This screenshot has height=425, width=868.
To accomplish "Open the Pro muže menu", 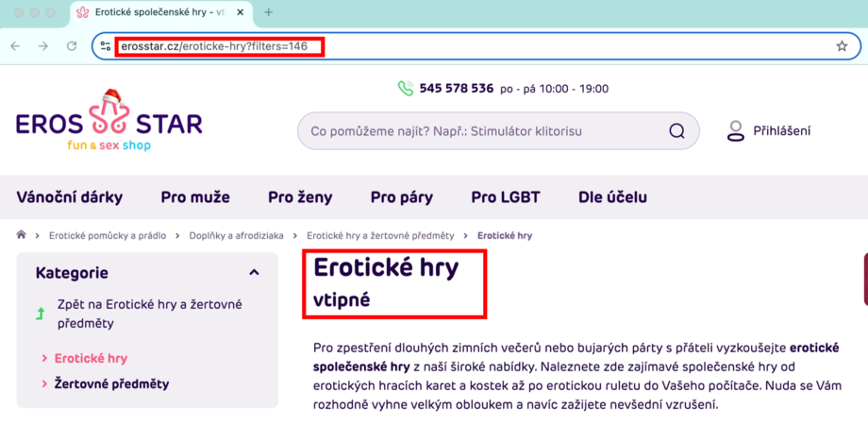I will [195, 197].
